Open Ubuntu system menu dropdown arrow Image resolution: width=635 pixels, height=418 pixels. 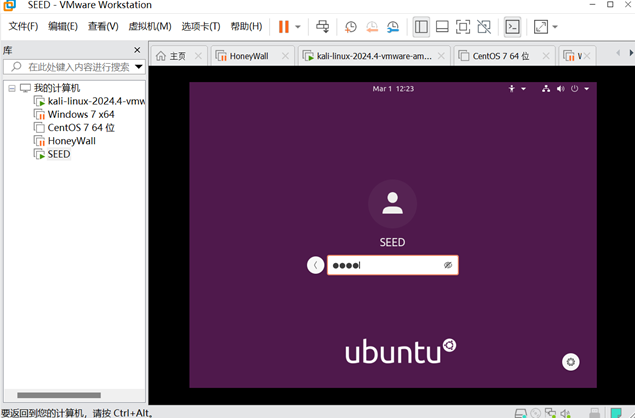pos(586,89)
